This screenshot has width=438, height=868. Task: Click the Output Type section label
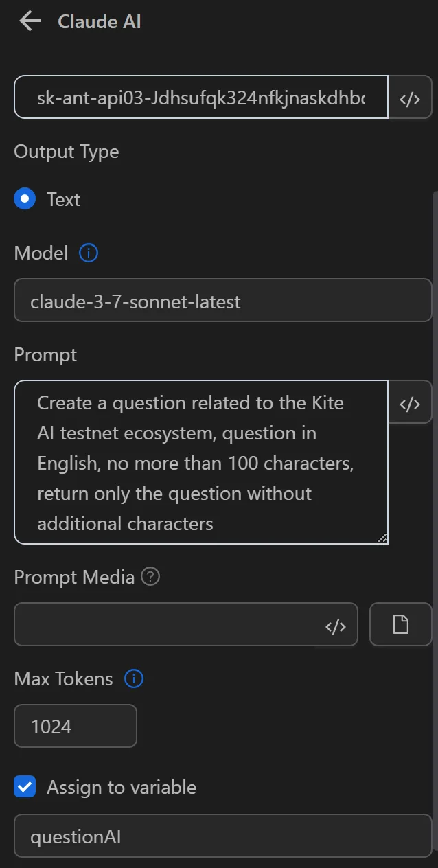point(66,151)
